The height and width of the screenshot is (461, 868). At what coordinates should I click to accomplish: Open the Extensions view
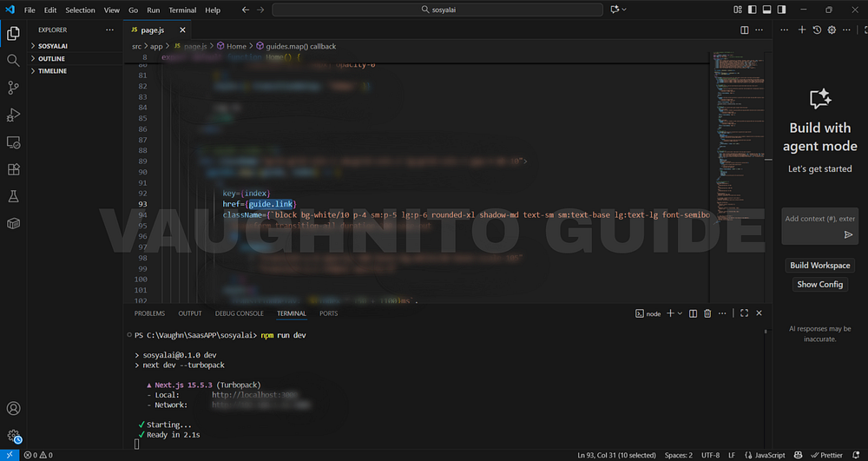(13, 169)
